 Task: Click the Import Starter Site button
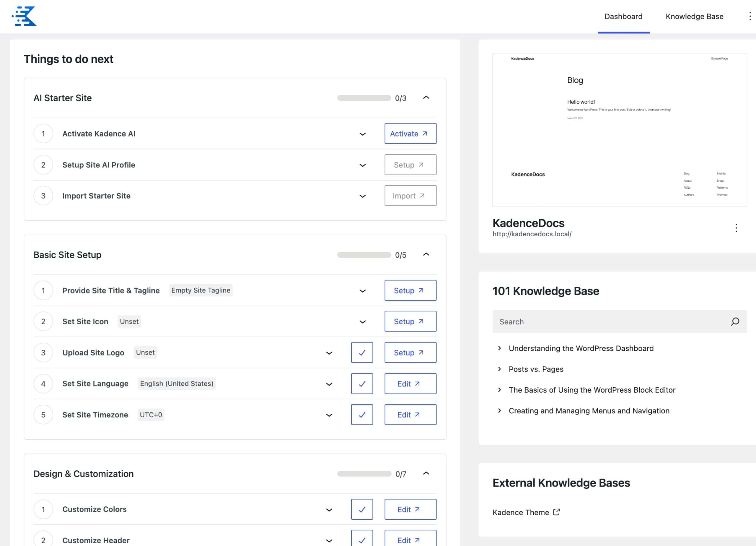pyautogui.click(x=410, y=196)
